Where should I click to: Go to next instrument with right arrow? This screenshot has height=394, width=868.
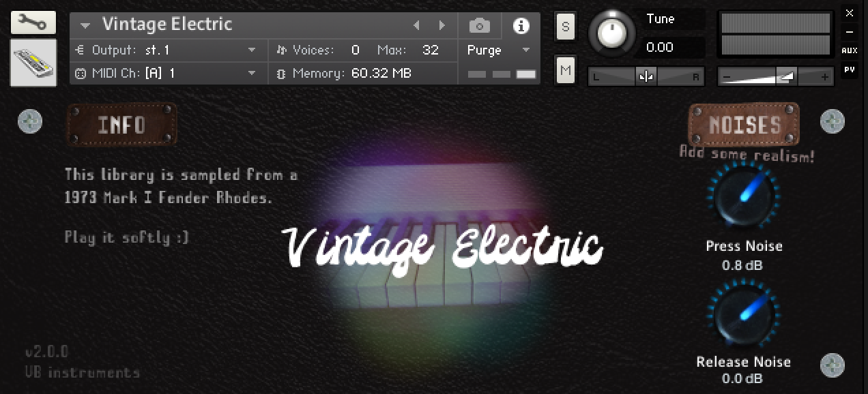[x=442, y=26]
